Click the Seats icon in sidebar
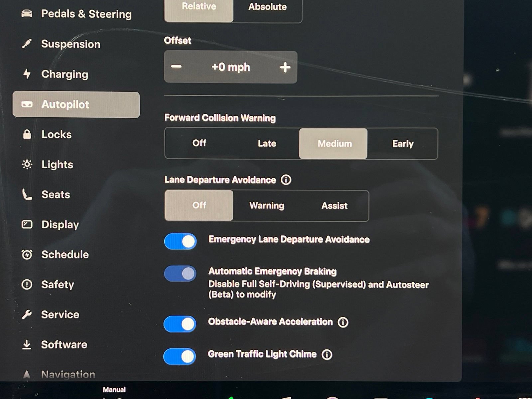The height and width of the screenshot is (399, 532). (27, 194)
